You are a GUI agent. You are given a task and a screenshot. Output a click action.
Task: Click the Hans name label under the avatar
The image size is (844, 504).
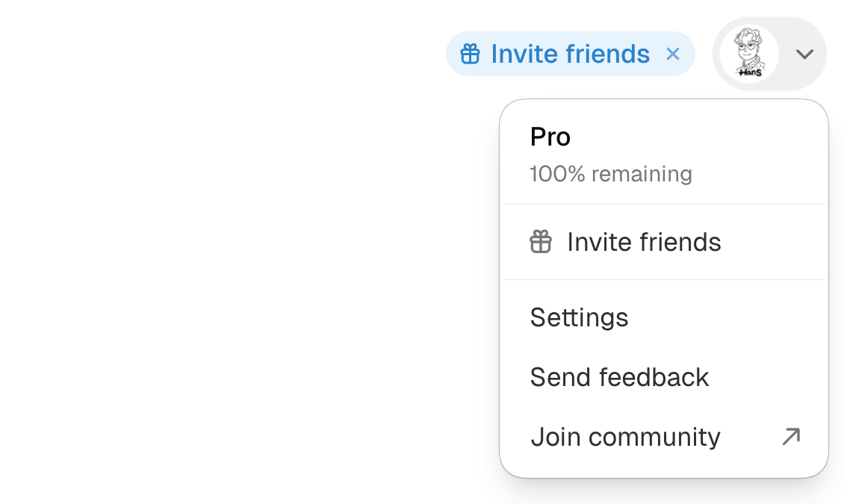(750, 72)
